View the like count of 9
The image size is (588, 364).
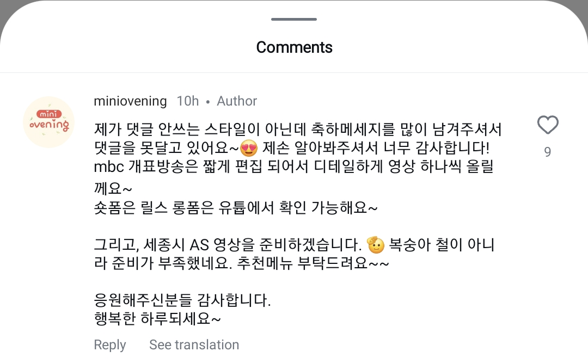tap(548, 152)
